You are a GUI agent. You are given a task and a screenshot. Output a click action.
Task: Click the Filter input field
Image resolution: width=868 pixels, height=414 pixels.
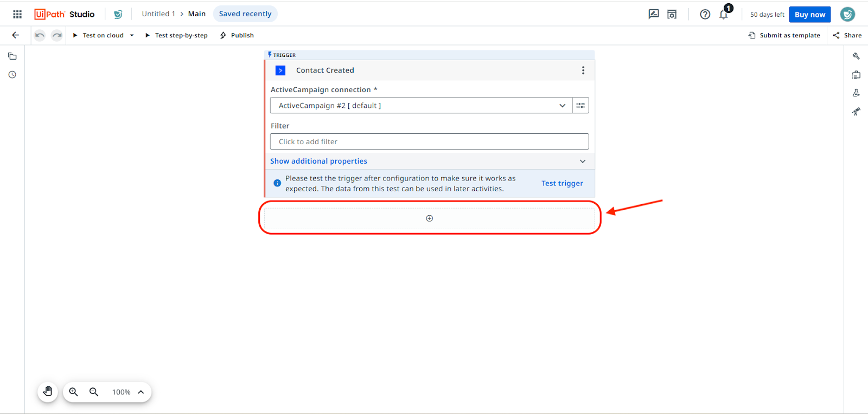pos(429,142)
